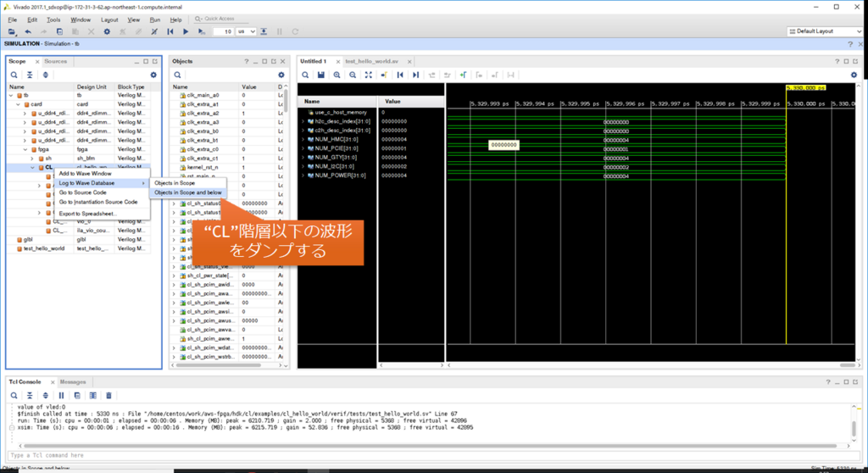Screen dimensions: 868x473
Task: Click the step simulation icon
Action: coord(264,31)
